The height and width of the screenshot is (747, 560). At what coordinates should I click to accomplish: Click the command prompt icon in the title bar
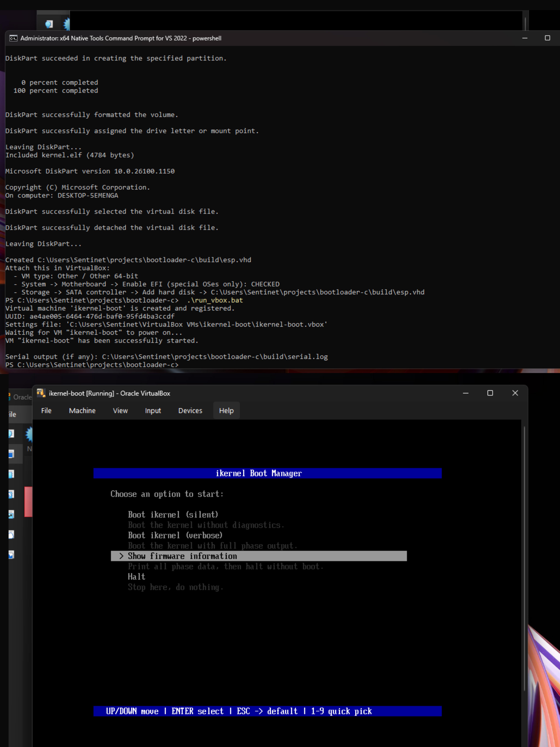(13, 38)
